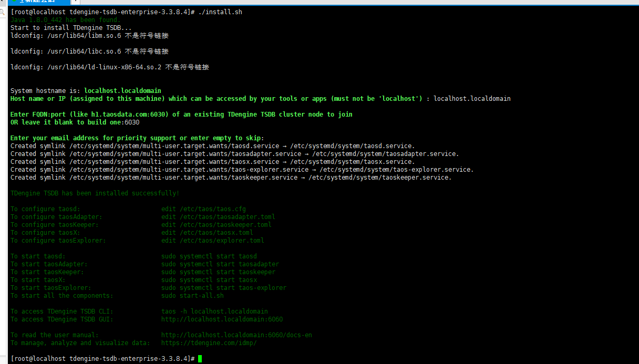Click the entered port value 6030
Image resolution: width=639 pixels, height=364 pixels.
click(131, 122)
